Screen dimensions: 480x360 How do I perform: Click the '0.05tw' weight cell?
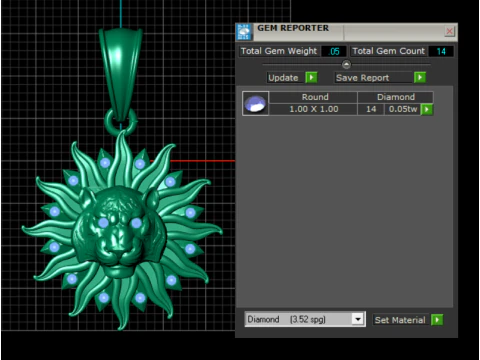click(403, 109)
